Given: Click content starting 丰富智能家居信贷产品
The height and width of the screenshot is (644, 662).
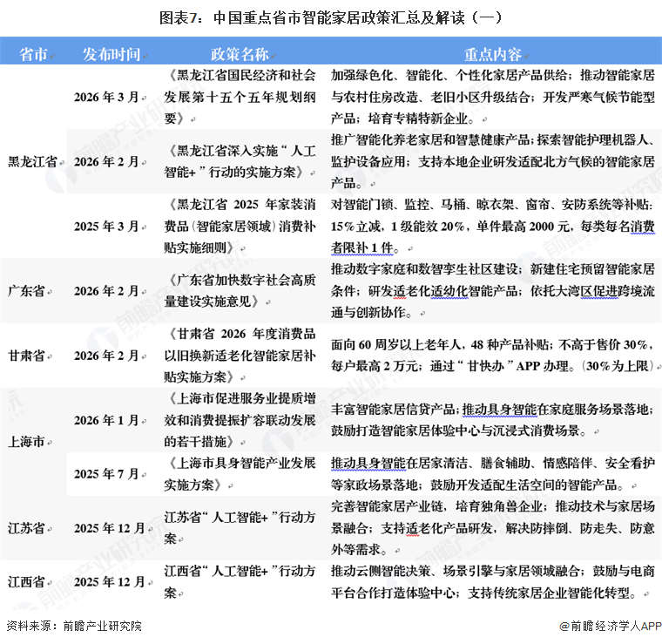Looking at the screenshot, I should pos(493,420).
